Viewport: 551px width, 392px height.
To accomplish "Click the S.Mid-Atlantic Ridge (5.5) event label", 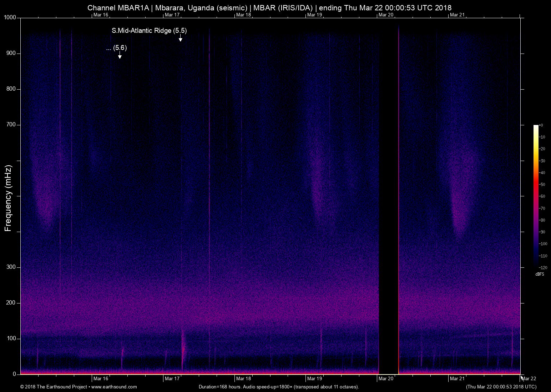I will click(x=149, y=31).
